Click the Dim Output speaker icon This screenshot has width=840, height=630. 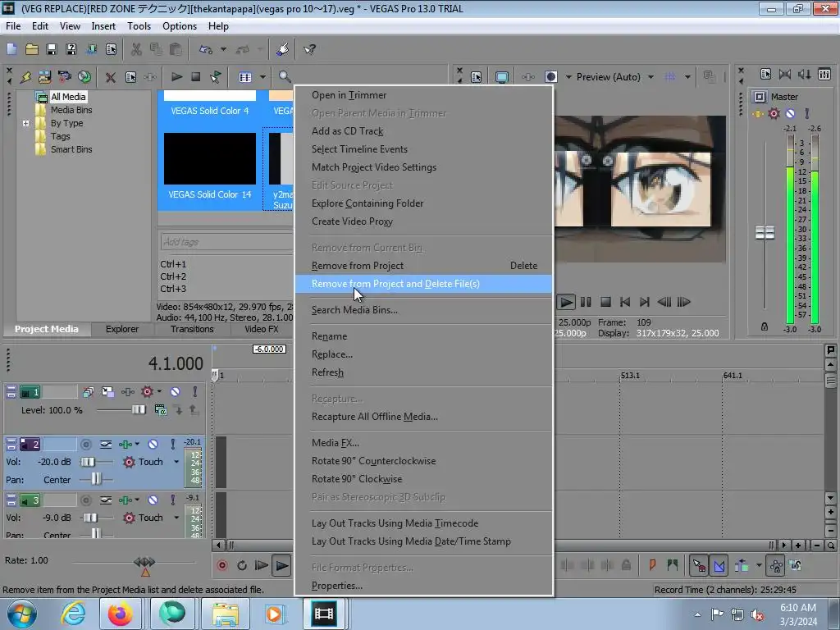tap(805, 75)
